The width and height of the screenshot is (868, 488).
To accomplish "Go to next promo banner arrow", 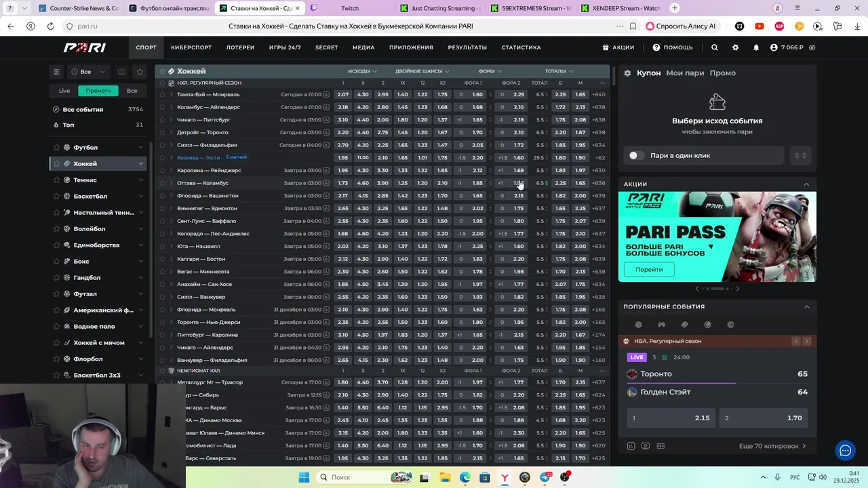I will (738, 289).
